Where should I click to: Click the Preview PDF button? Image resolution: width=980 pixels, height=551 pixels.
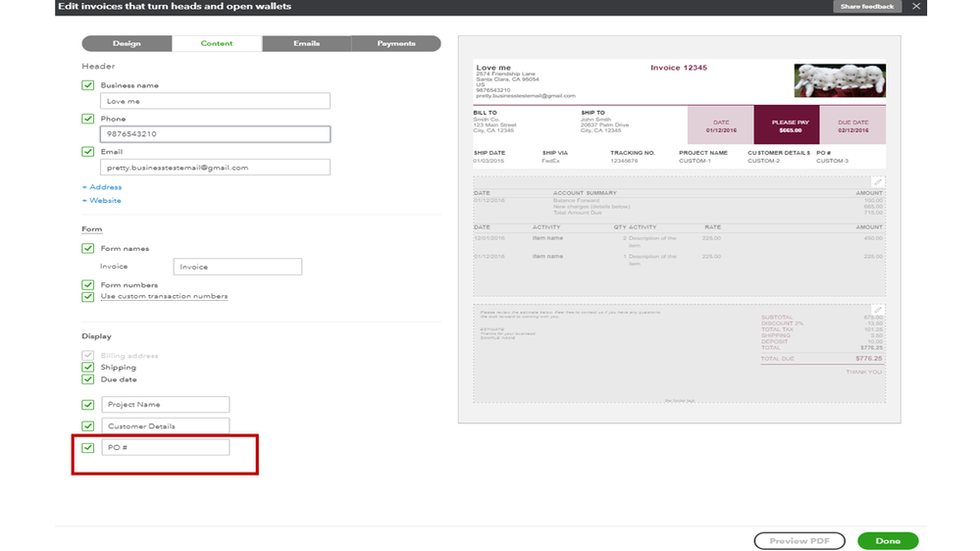[799, 541]
